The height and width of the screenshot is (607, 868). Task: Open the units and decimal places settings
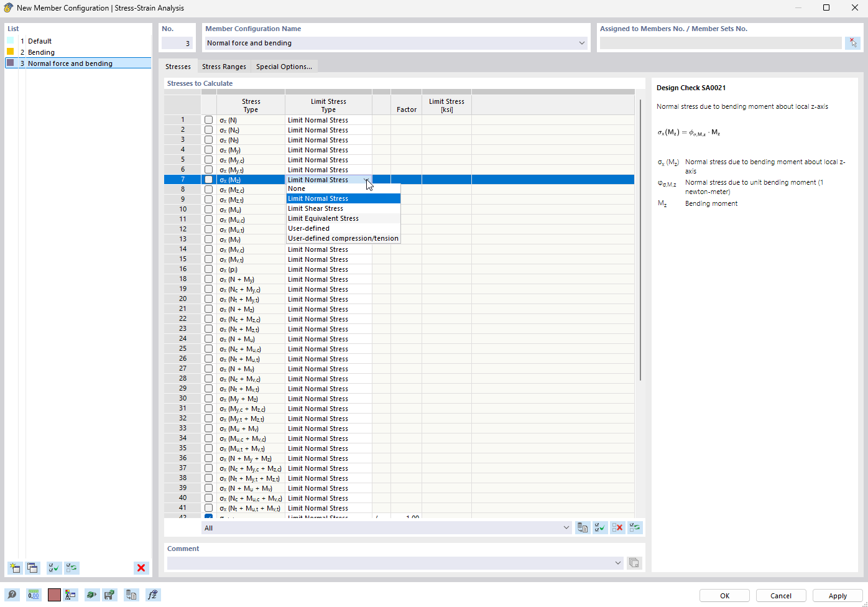pos(33,595)
